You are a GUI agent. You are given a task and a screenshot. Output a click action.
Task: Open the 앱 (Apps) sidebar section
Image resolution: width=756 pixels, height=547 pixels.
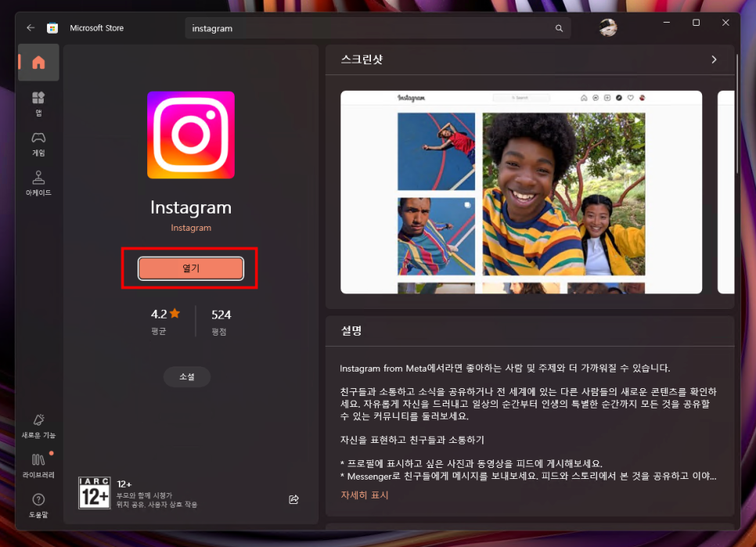(38, 103)
